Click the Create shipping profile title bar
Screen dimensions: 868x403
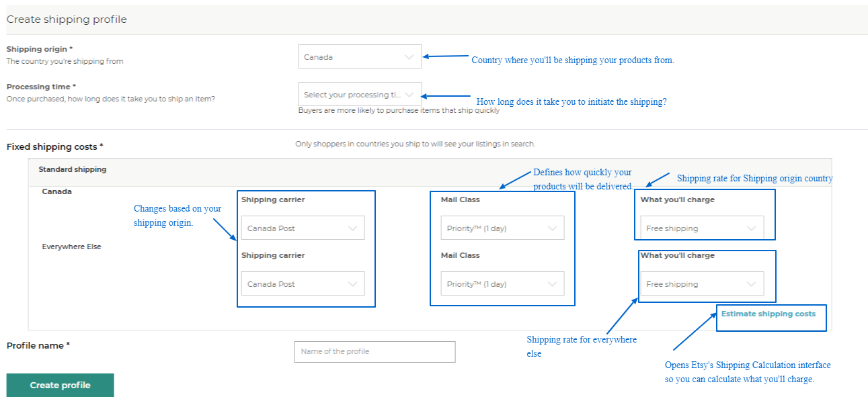pyautogui.click(x=67, y=19)
